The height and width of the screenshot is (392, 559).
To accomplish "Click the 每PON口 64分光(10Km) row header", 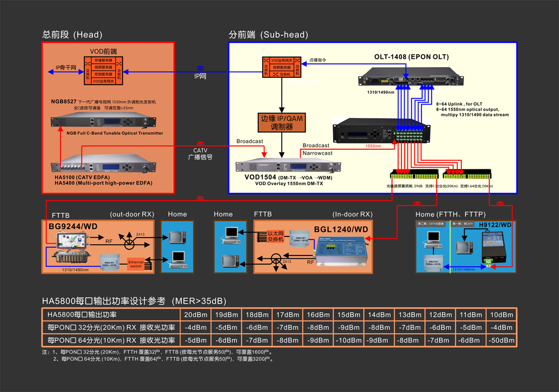I will pos(111,341).
